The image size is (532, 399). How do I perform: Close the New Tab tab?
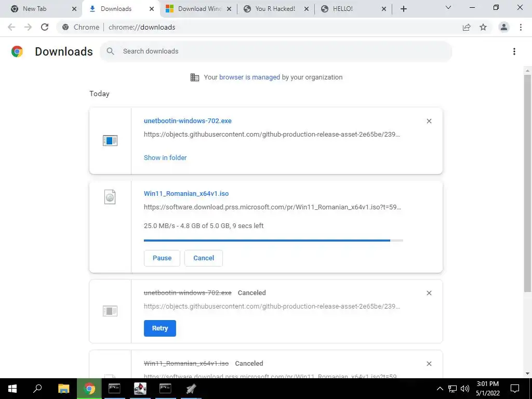click(x=74, y=9)
